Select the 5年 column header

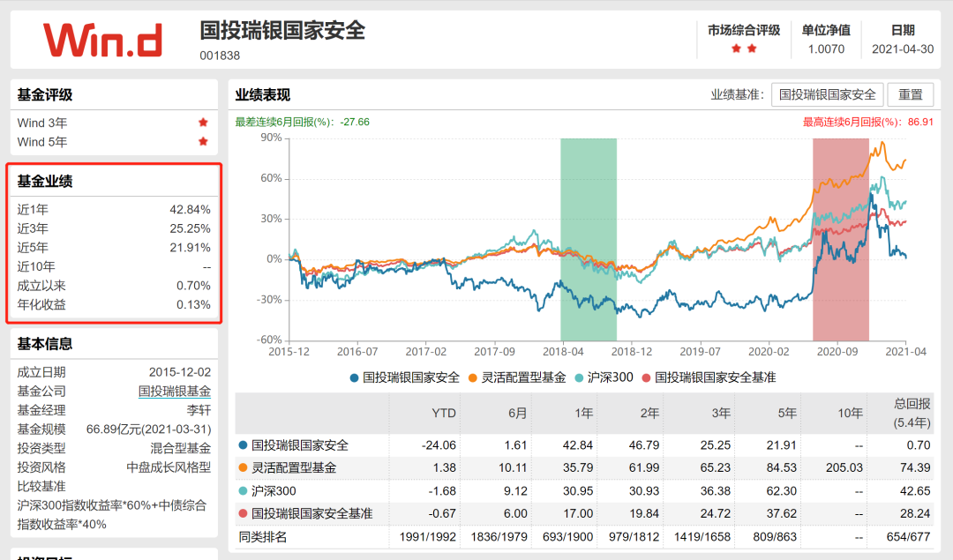pos(787,413)
